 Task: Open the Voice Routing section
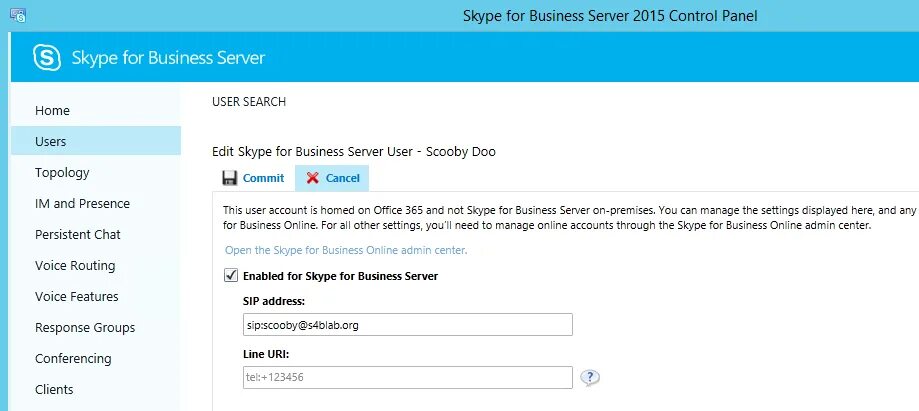[x=75, y=265]
